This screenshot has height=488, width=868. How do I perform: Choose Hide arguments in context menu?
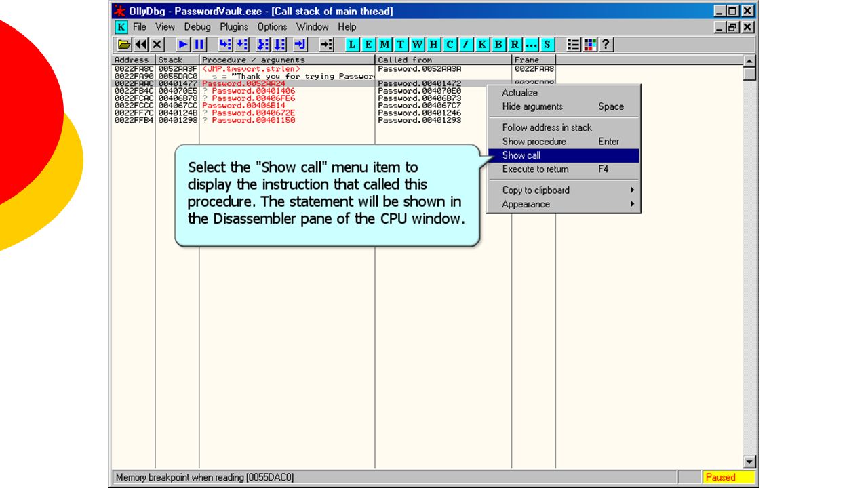coord(564,106)
